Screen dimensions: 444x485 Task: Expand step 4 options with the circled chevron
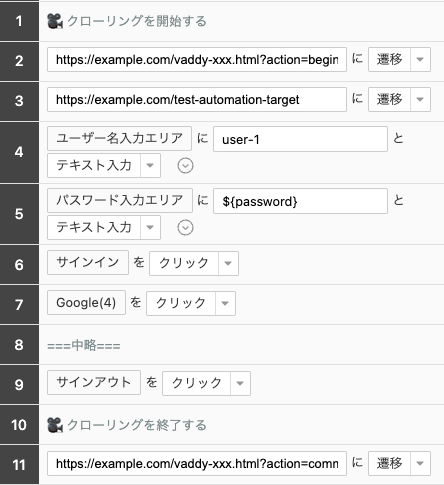click(185, 166)
